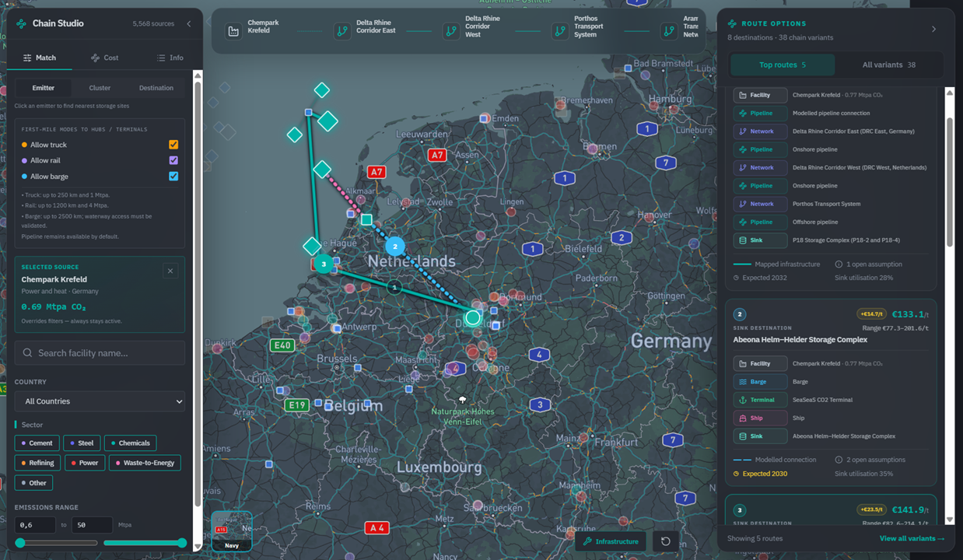
Task: Toggle the Allow truck checkbox
Action: (173, 145)
